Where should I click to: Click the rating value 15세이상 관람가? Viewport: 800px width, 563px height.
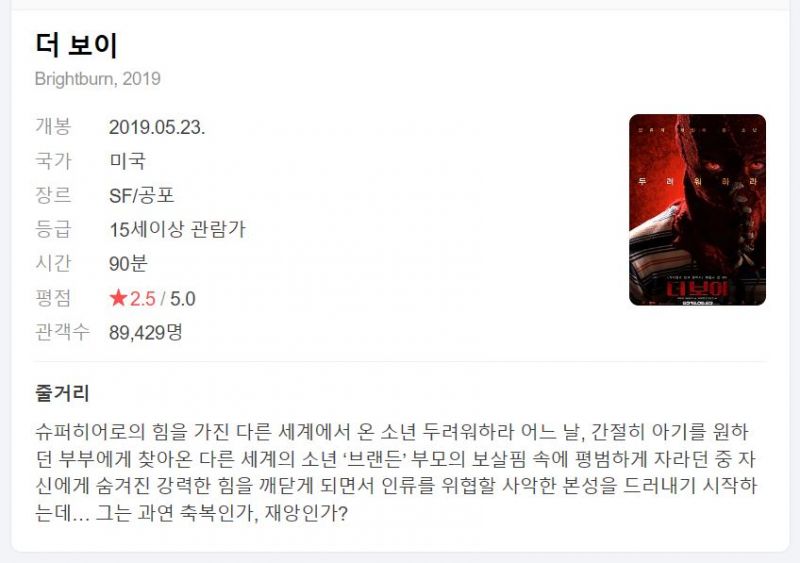178,230
